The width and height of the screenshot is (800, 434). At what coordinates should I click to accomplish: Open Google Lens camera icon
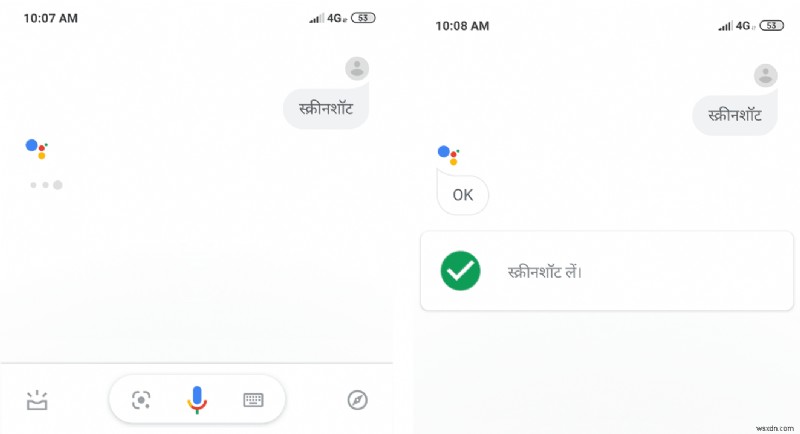coord(141,400)
